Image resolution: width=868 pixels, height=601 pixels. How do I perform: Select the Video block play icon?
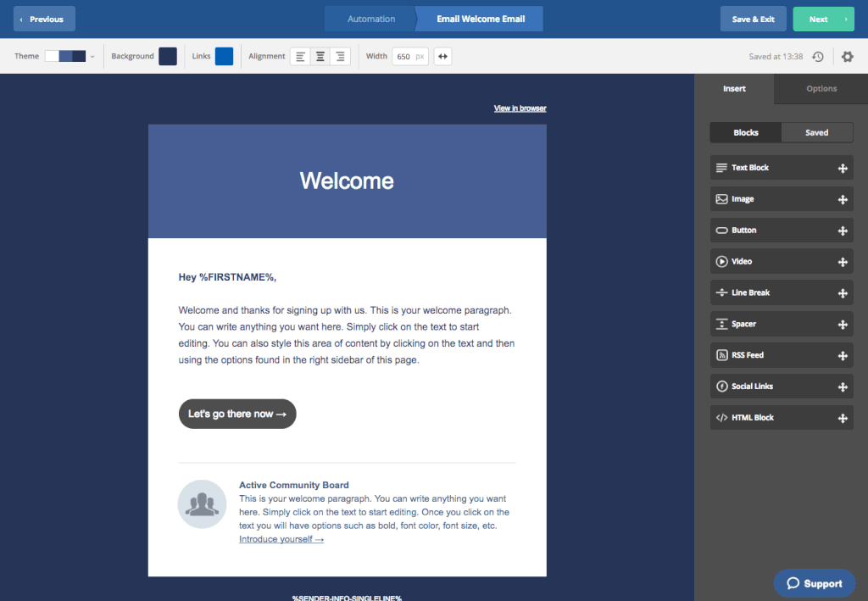pyautogui.click(x=721, y=262)
